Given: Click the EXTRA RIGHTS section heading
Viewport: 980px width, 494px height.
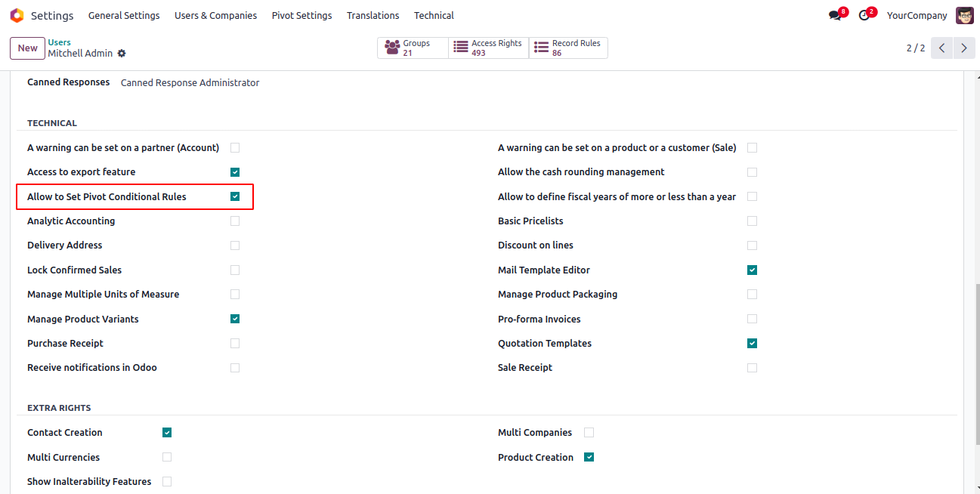Looking at the screenshot, I should click(59, 408).
